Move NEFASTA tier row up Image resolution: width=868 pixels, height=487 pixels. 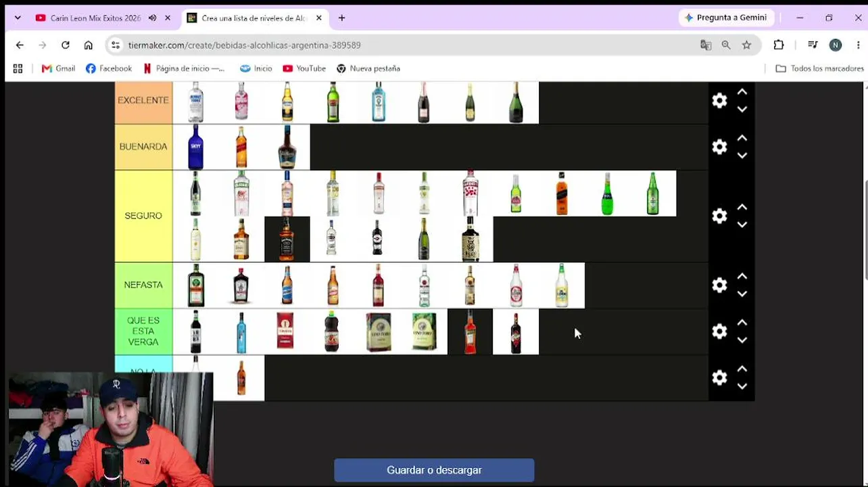point(742,277)
